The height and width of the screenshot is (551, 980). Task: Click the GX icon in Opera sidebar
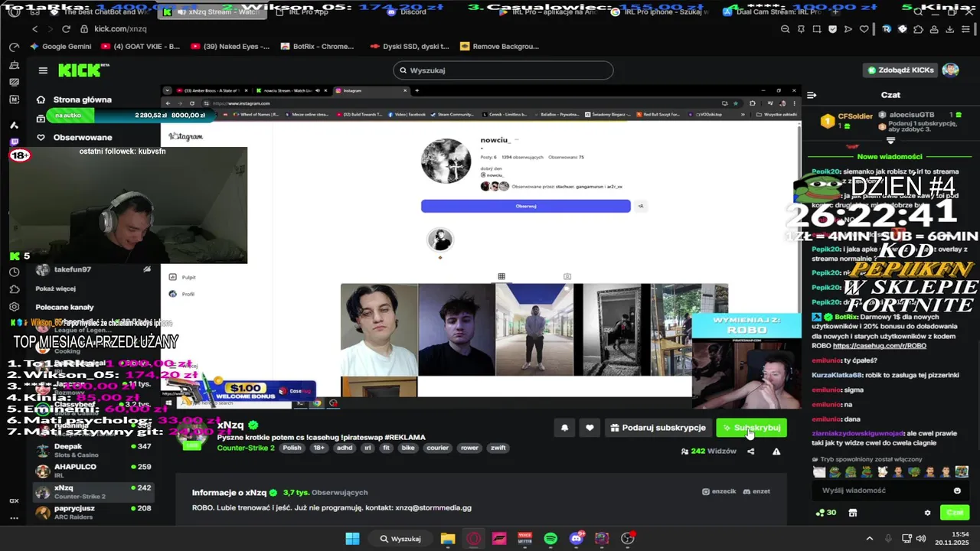pos(14,500)
